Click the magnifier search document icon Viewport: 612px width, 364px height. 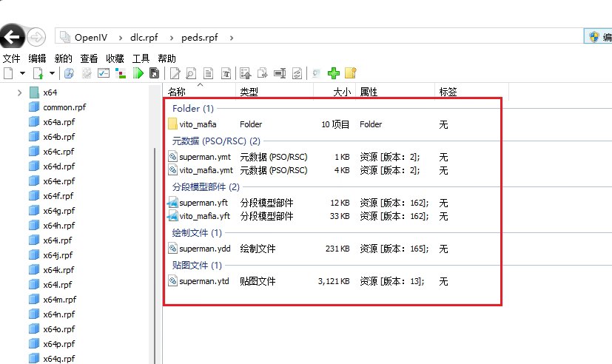tap(192, 73)
